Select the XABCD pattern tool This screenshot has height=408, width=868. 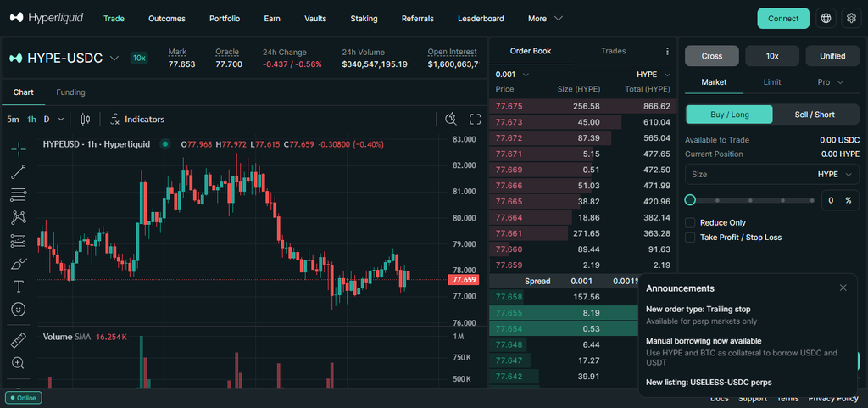19,217
